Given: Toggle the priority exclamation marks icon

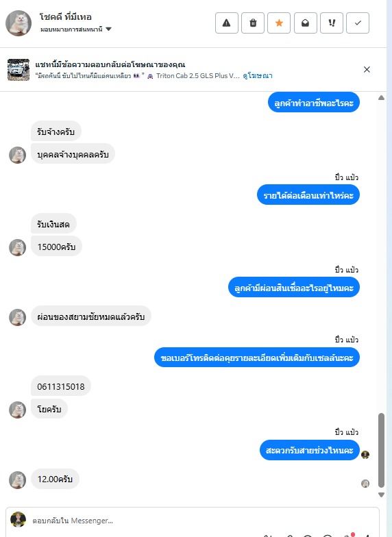Looking at the screenshot, I should coord(332,23).
